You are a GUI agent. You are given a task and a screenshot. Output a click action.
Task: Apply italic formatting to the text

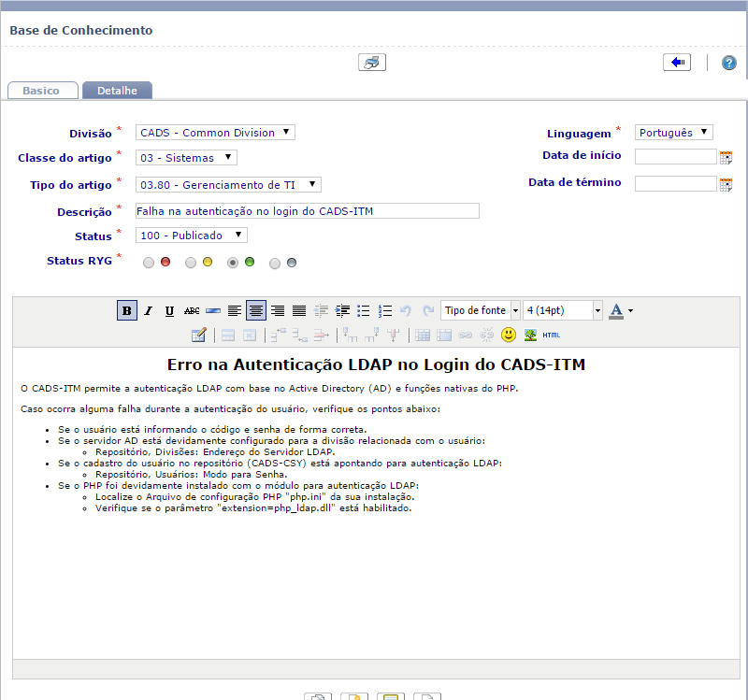(x=148, y=310)
